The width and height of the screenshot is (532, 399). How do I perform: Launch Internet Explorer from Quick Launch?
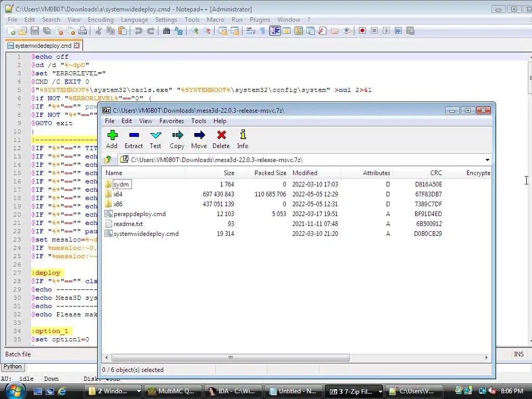click(62, 391)
